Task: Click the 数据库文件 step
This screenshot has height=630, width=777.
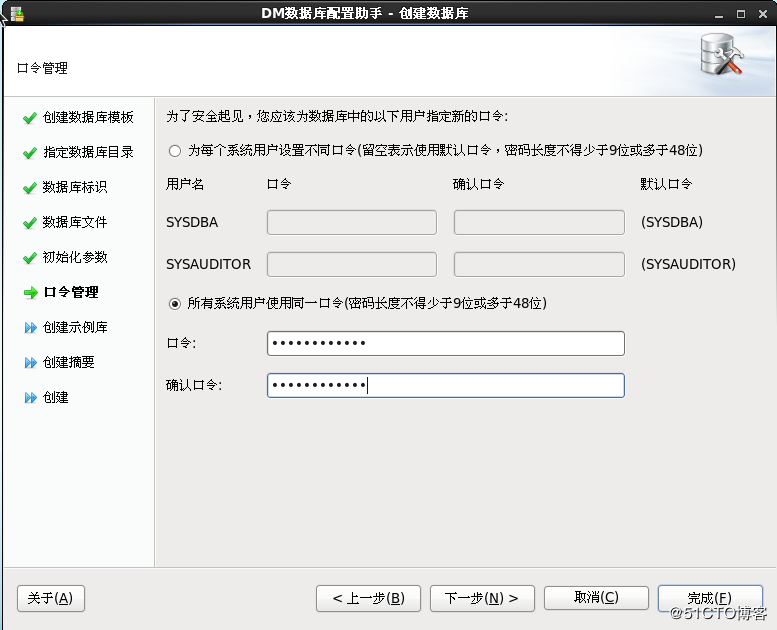Action: point(75,222)
